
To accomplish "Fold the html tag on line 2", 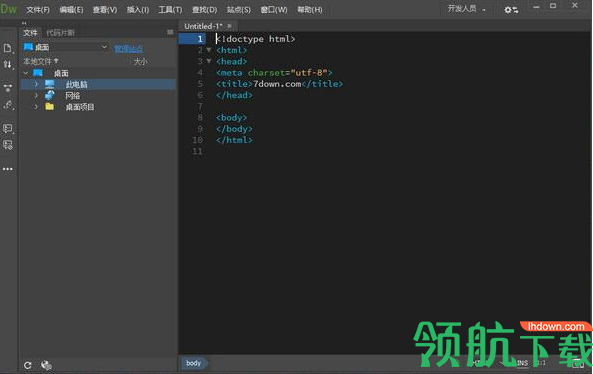I will pos(209,50).
